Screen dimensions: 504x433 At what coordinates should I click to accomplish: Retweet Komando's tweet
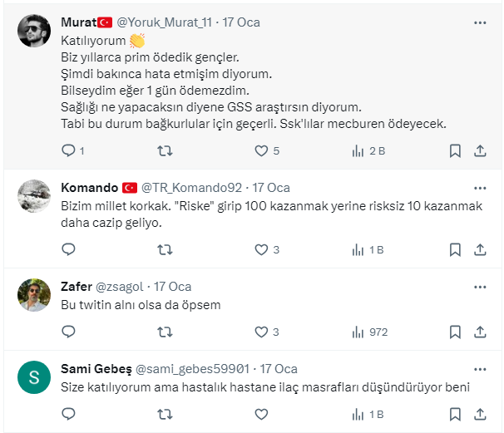165,248
